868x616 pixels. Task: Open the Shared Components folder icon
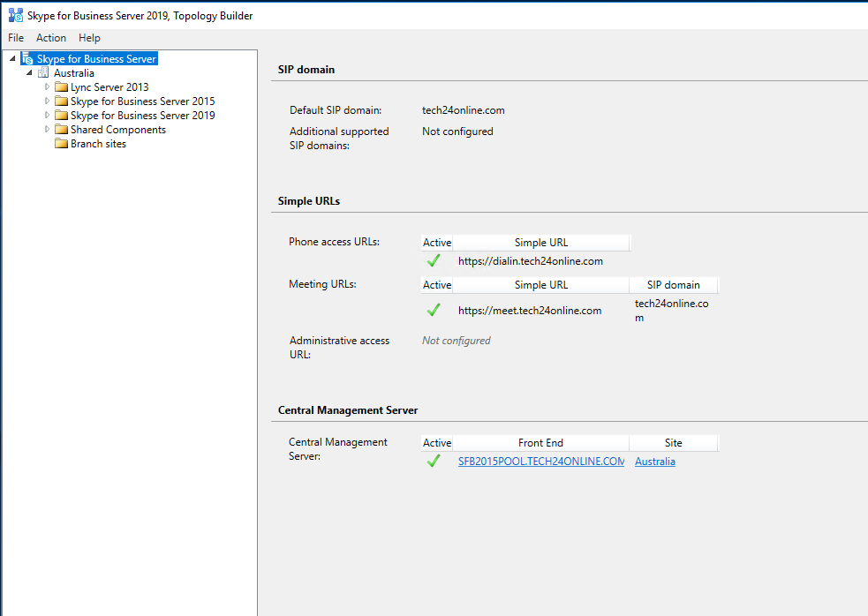point(61,129)
